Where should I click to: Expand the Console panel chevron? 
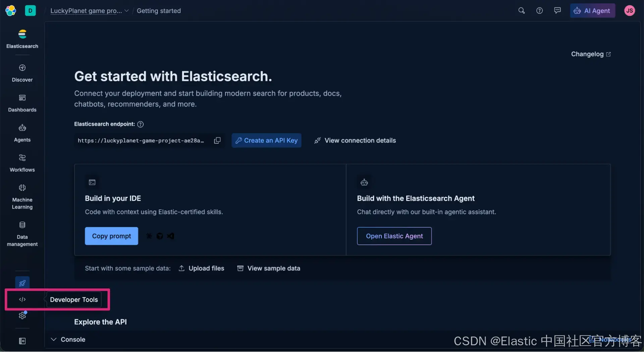click(54, 340)
